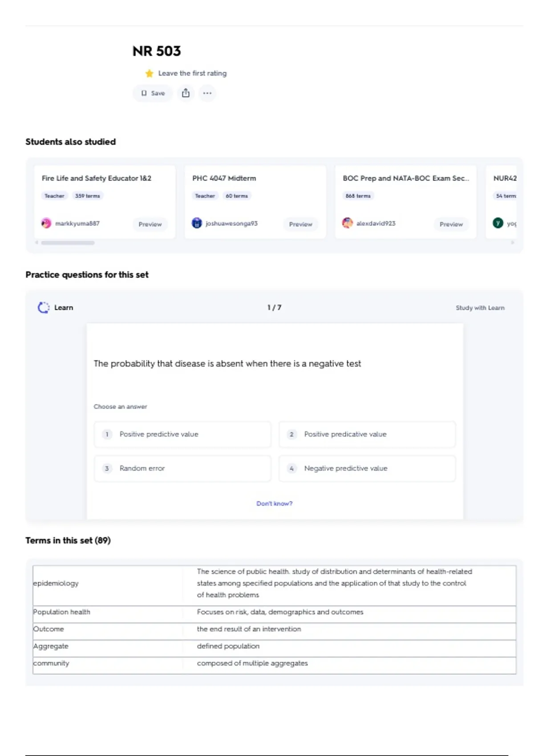
Task: Click the Don't know? link
Action: tap(274, 503)
